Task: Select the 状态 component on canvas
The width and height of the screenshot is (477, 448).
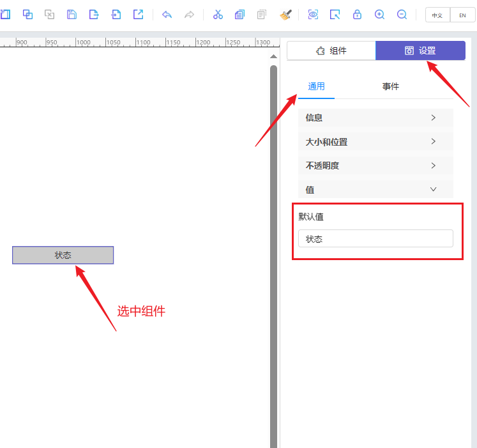Action: [x=63, y=255]
